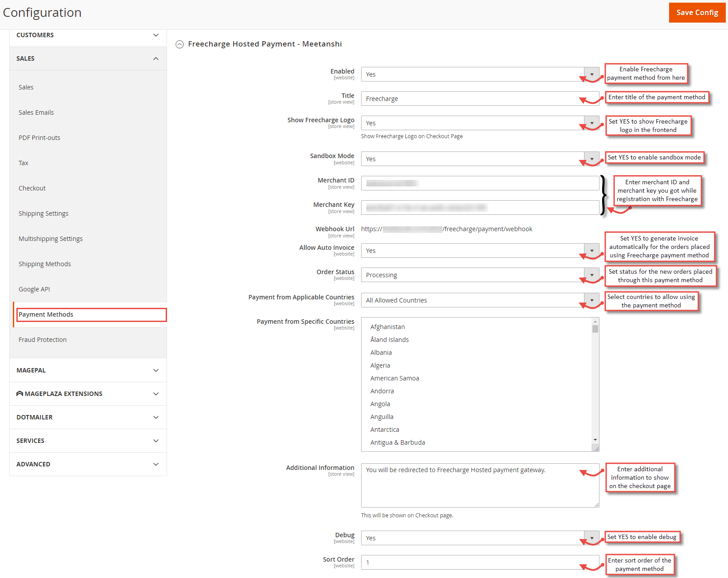Edit the Title field containing Freecharge

tap(480, 99)
